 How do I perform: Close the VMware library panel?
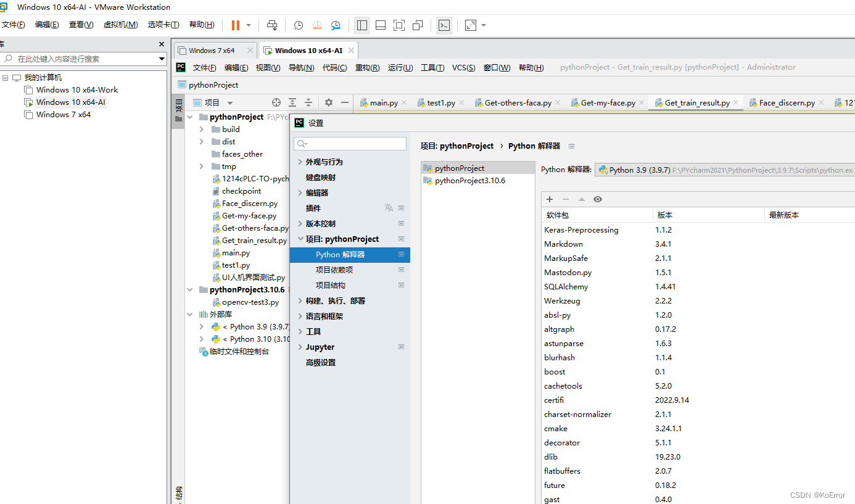click(162, 44)
